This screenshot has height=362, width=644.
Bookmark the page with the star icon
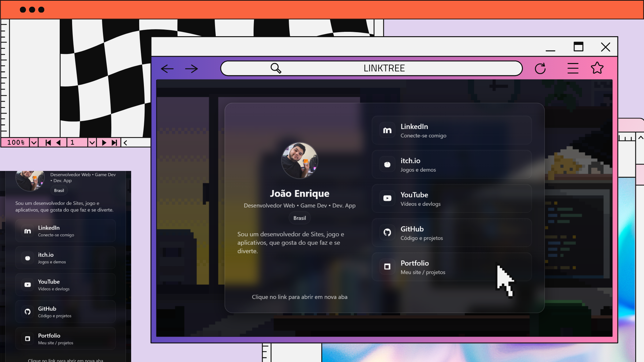(x=597, y=68)
